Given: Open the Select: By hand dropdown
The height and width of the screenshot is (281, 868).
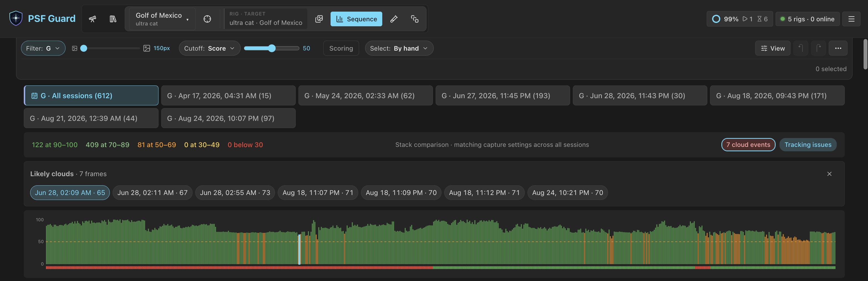Looking at the screenshot, I should pos(399,48).
